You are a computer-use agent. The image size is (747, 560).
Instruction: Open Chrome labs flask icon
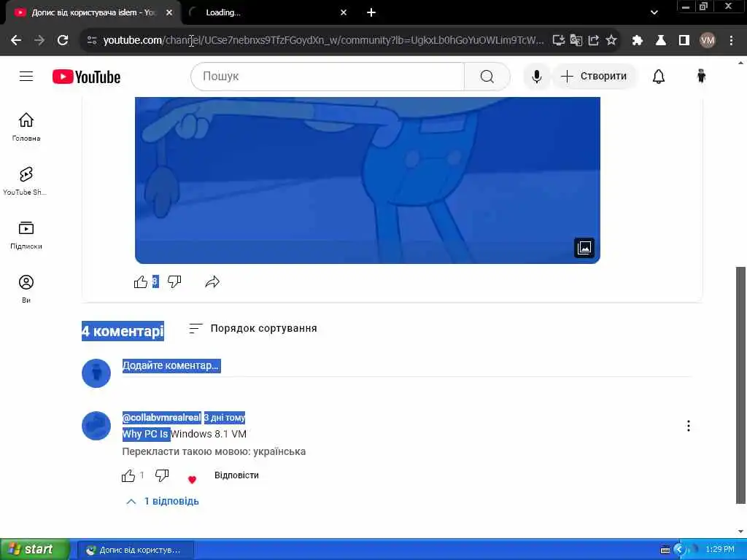click(x=661, y=41)
